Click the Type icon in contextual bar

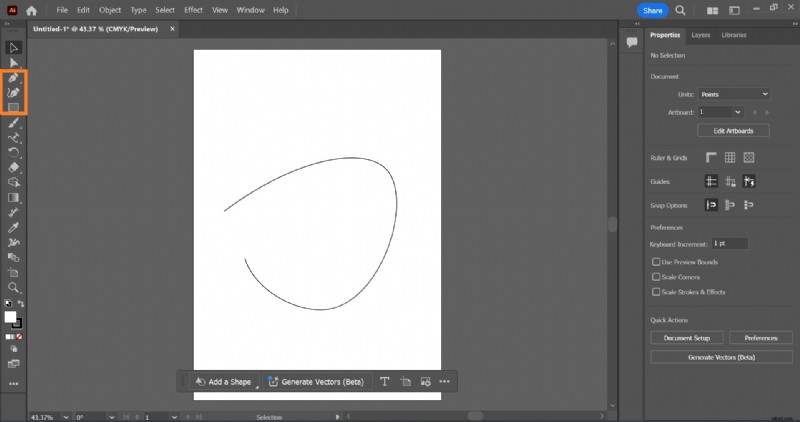[x=385, y=382]
